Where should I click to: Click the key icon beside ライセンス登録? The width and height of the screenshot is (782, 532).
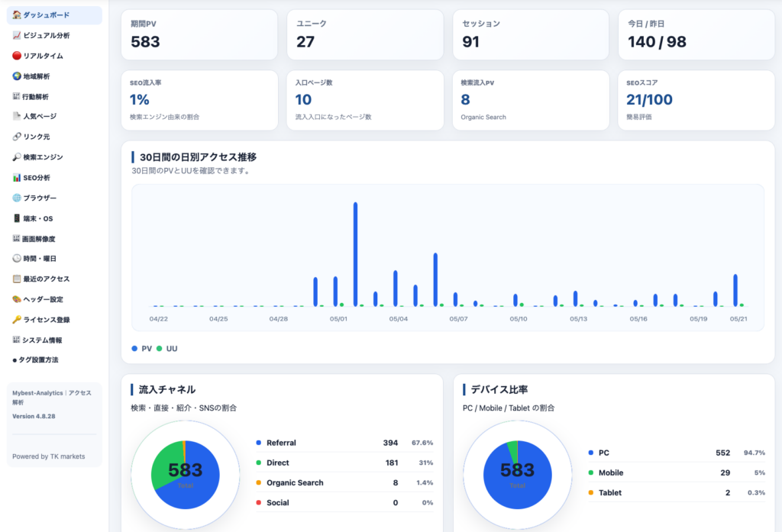point(17,320)
